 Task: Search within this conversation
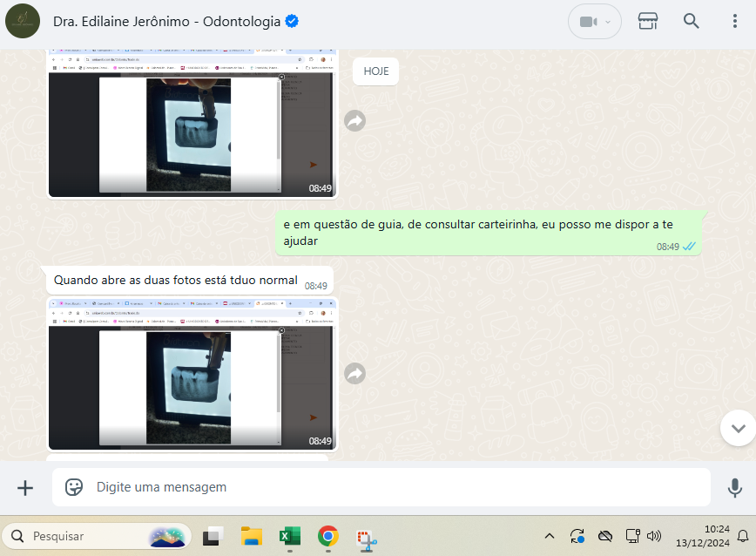click(x=692, y=22)
